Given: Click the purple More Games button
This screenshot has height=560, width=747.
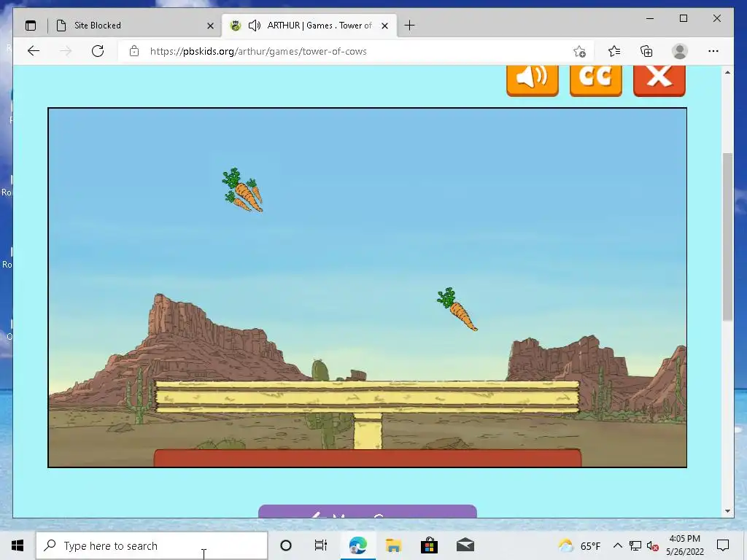Looking at the screenshot, I should pos(368,511).
